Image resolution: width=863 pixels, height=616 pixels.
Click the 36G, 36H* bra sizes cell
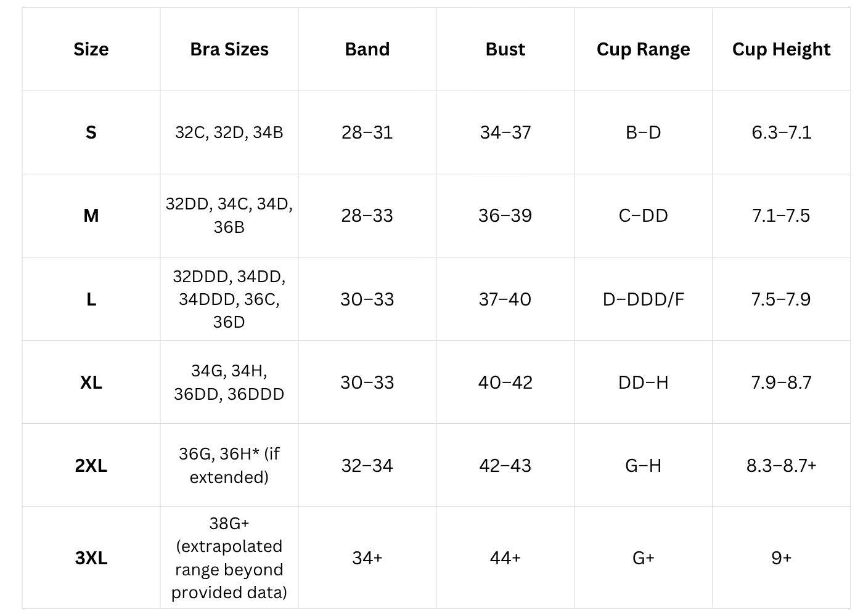pyautogui.click(x=229, y=466)
